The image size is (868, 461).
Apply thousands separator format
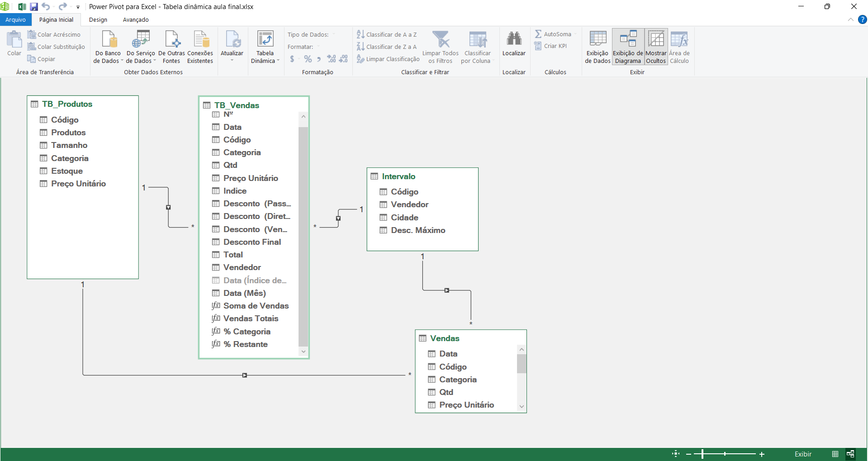(319, 59)
